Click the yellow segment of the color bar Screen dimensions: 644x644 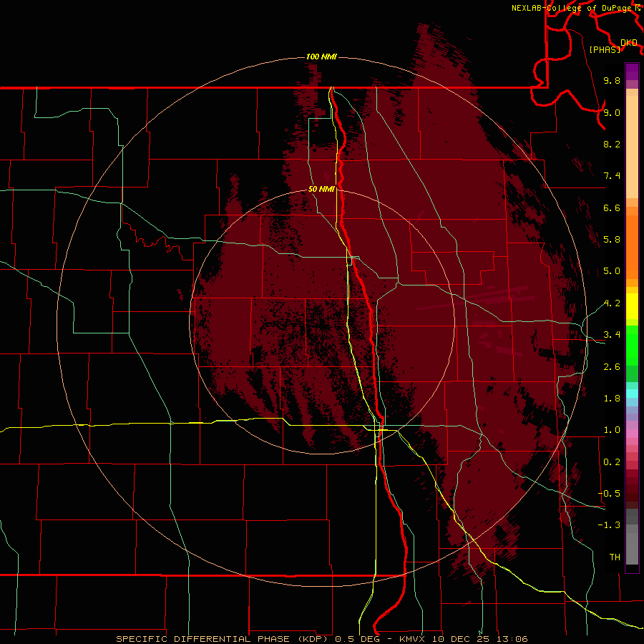click(632, 306)
